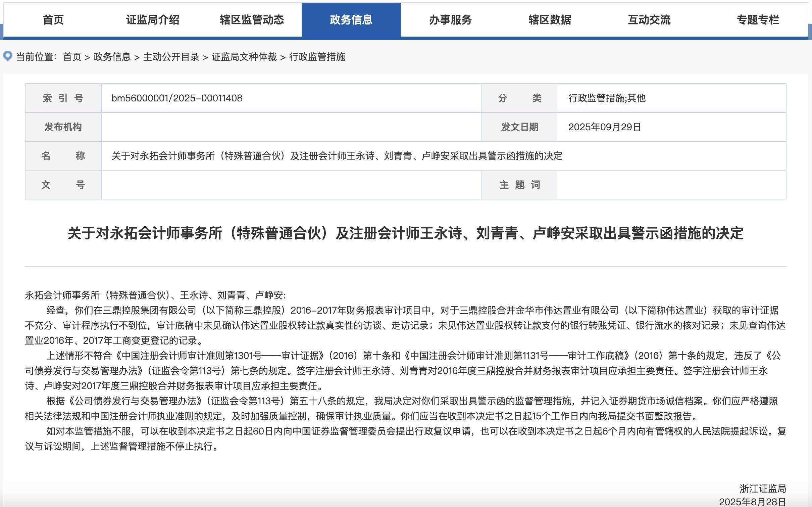Select the 专题专栏 tab

(758, 20)
